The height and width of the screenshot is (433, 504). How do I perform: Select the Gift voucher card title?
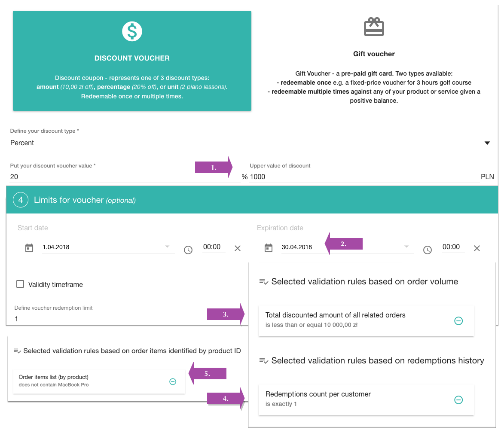pos(374,54)
